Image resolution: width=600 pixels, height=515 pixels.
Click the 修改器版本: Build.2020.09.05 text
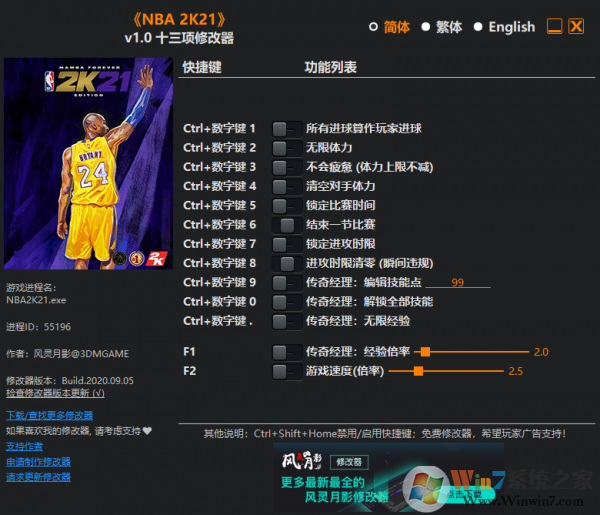coord(70,381)
